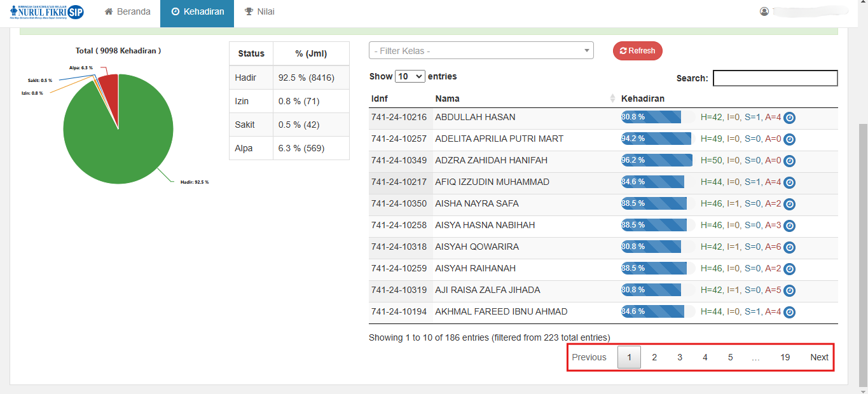The width and height of the screenshot is (868, 394).
Task: Open the Filter Kelas dropdown
Action: pos(481,51)
